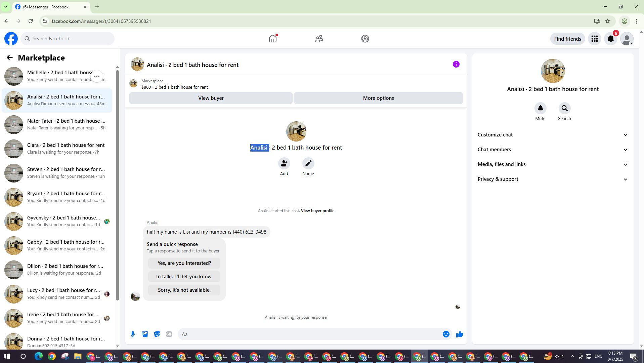This screenshot has height=363, width=644.
Task: Open the Steven conversation
Action: point(57,173)
